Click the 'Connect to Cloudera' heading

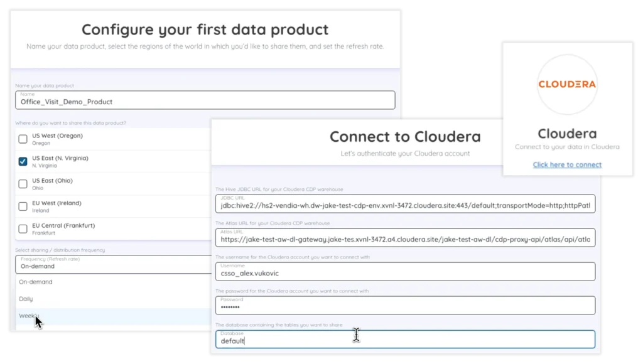click(x=405, y=137)
